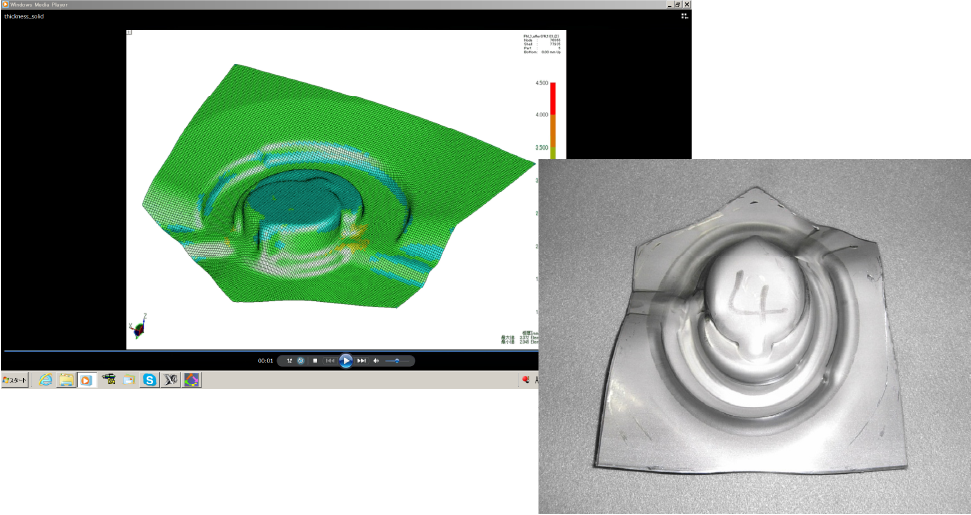This screenshot has height=515, width=971.
Task: Skip to the previous track
Action: (329, 361)
